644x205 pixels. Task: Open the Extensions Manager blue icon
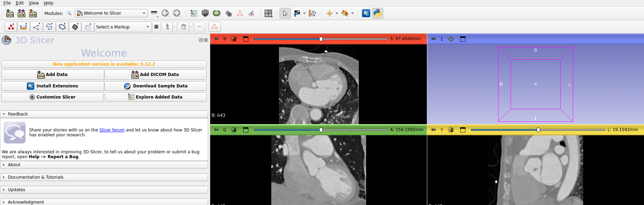click(366, 13)
